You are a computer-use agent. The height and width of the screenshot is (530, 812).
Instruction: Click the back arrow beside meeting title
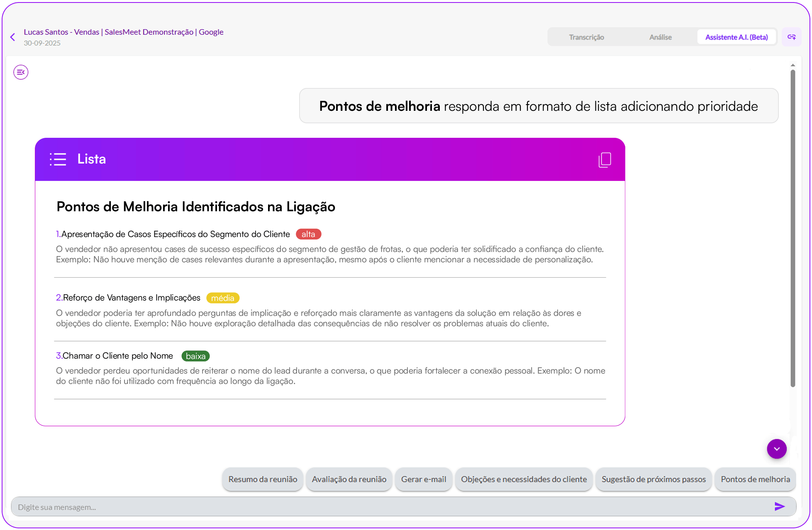[x=13, y=37]
